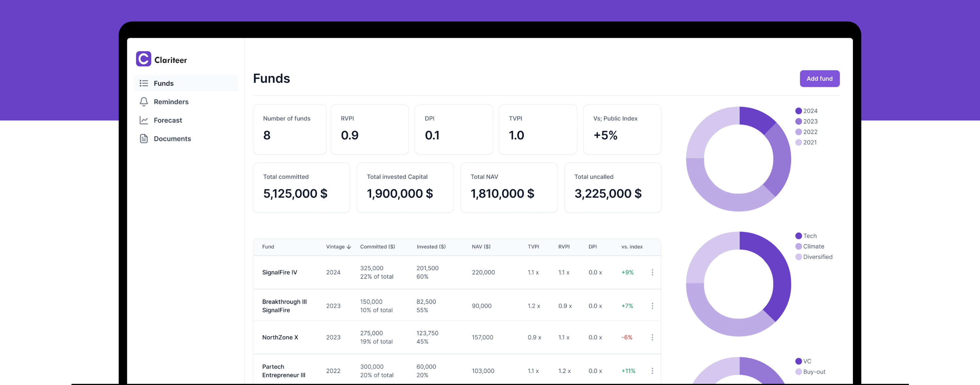Open the Funds list icon in sidebar

[144, 83]
